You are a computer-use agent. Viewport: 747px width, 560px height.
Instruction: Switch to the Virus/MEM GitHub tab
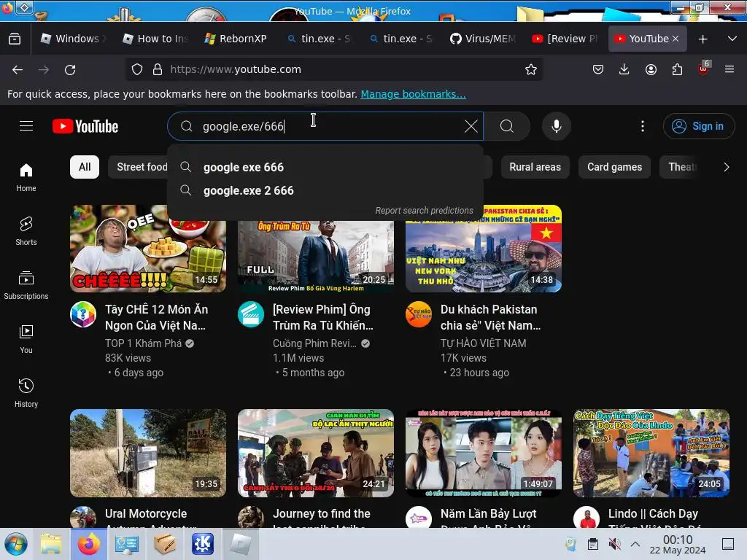[483, 39]
